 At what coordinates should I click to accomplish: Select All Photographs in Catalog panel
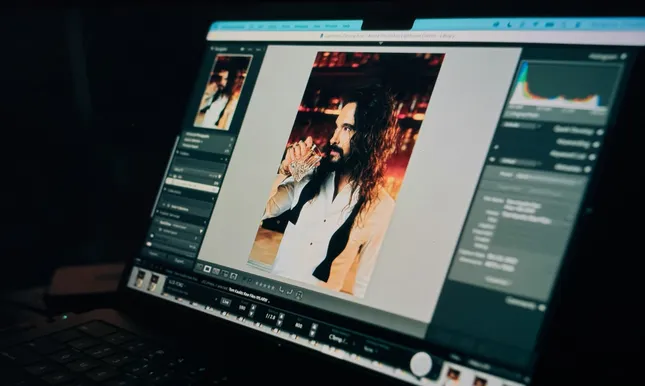pyautogui.click(x=197, y=135)
